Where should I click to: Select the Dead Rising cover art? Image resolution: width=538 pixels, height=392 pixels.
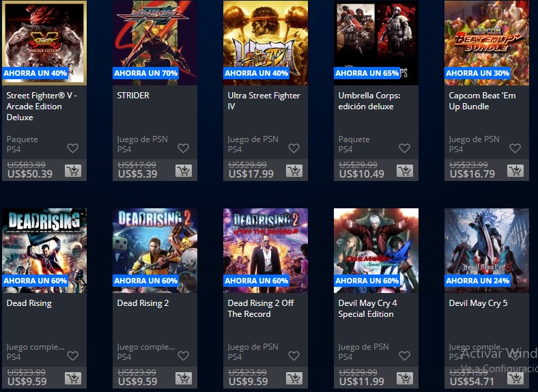pyautogui.click(x=44, y=251)
